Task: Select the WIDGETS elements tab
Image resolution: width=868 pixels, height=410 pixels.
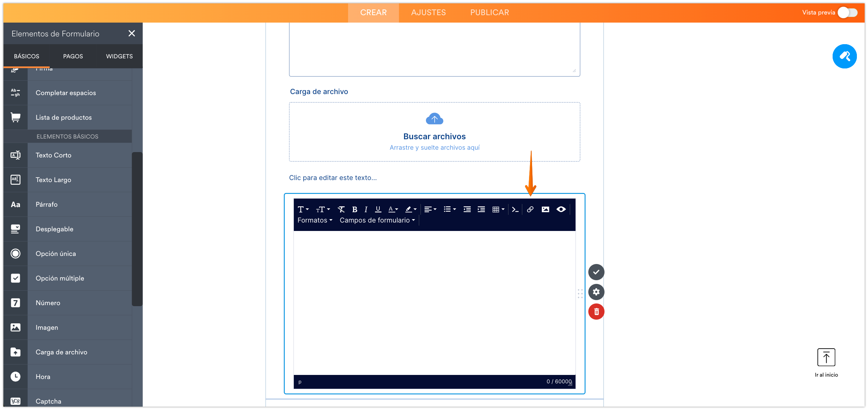Action: point(119,56)
